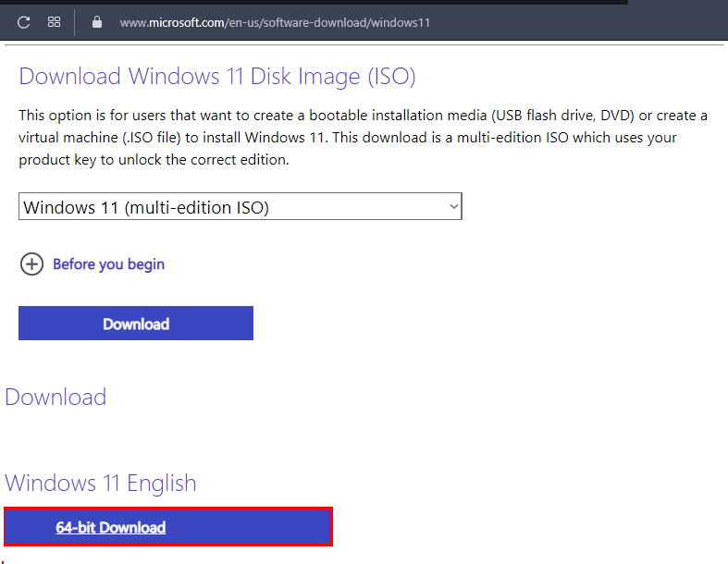Viewport: 728px width, 564px height.
Task: Click the paragraph about bootable installation media
Action: tap(363, 138)
